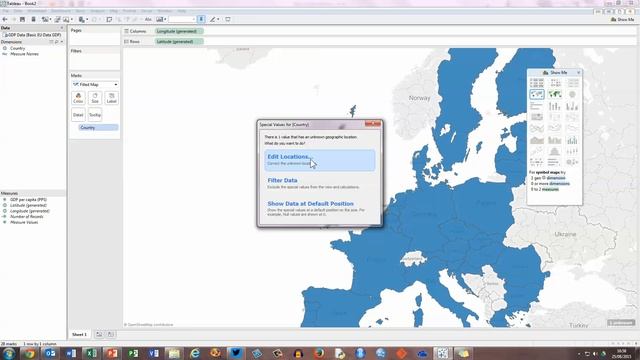640x360 pixels.
Task: Click the Save icon in toolbar
Action: pos(22,19)
